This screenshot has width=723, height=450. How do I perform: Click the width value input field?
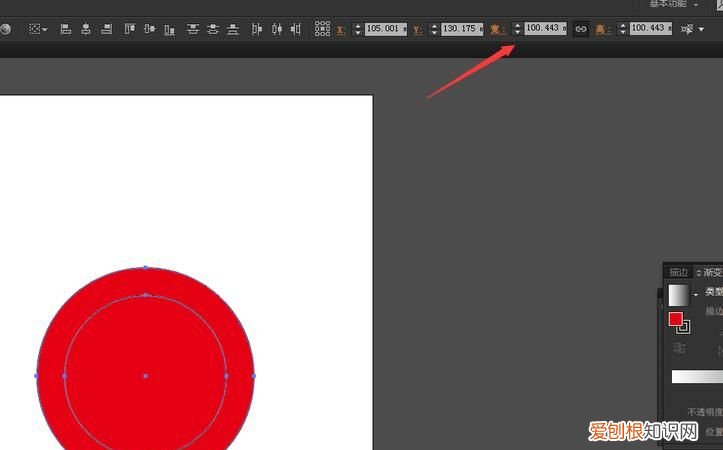coord(545,30)
